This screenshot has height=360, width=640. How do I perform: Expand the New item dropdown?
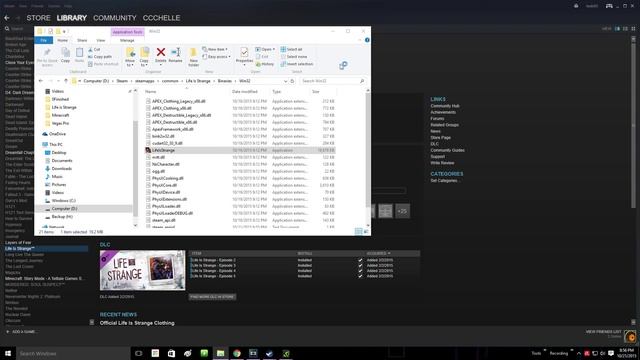215,49
